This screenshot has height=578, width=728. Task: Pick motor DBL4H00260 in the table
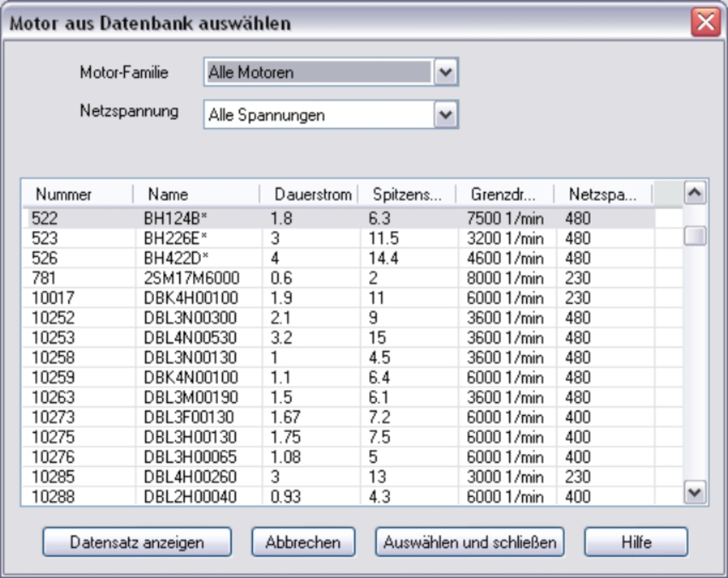[x=190, y=477]
